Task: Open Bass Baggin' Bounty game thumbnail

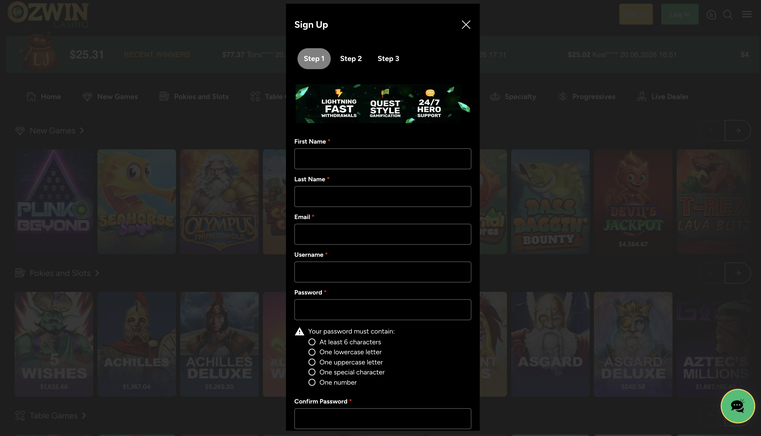Action: 550,201
